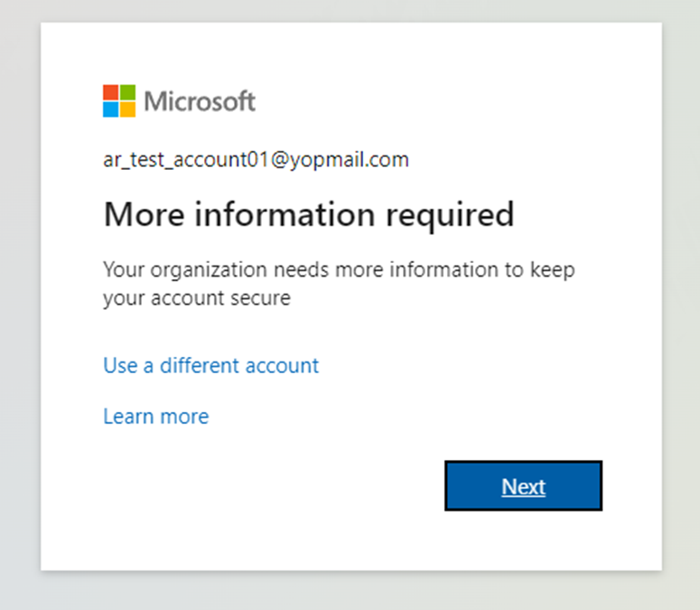700x610 pixels.
Task: Click the underlined Next label to continue
Action: [x=524, y=486]
